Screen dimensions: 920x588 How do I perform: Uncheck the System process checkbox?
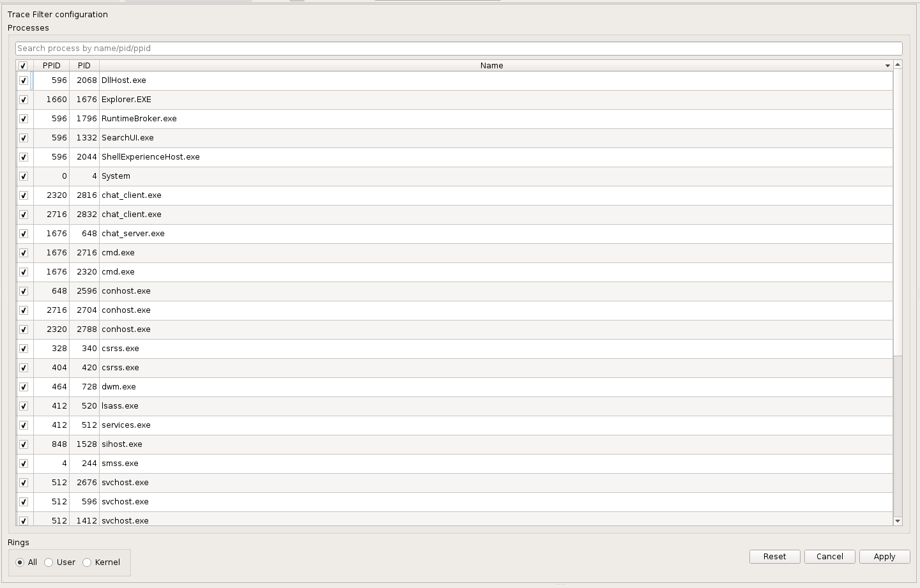coord(24,176)
